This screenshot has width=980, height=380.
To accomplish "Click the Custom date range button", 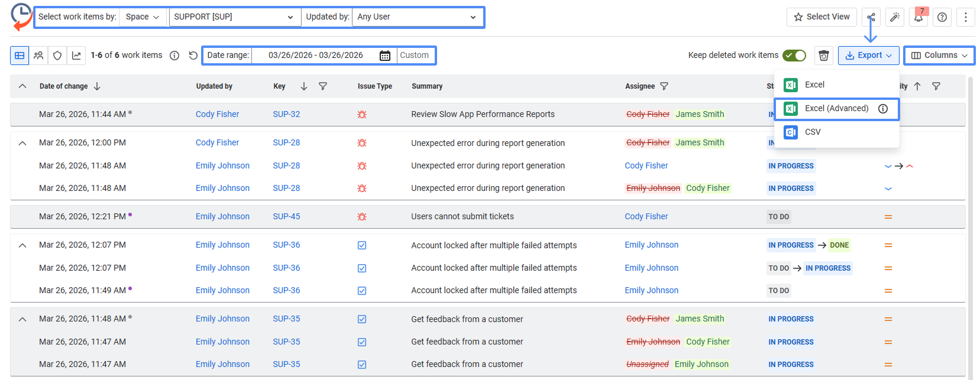I will click(x=415, y=56).
